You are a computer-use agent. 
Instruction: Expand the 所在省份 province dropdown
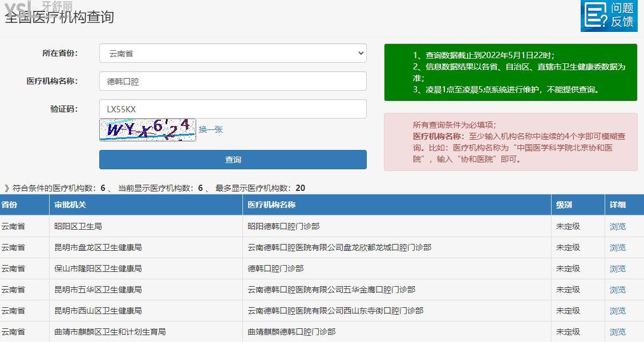click(x=233, y=53)
